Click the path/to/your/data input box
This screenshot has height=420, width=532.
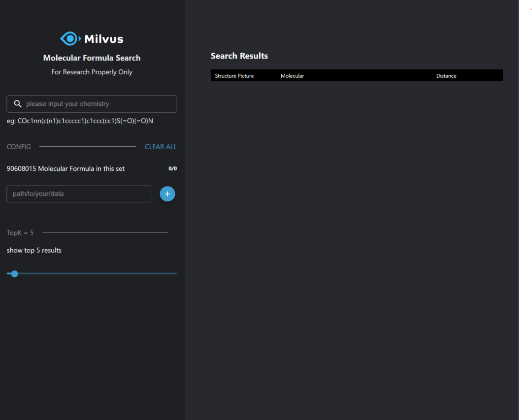pos(79,194)
